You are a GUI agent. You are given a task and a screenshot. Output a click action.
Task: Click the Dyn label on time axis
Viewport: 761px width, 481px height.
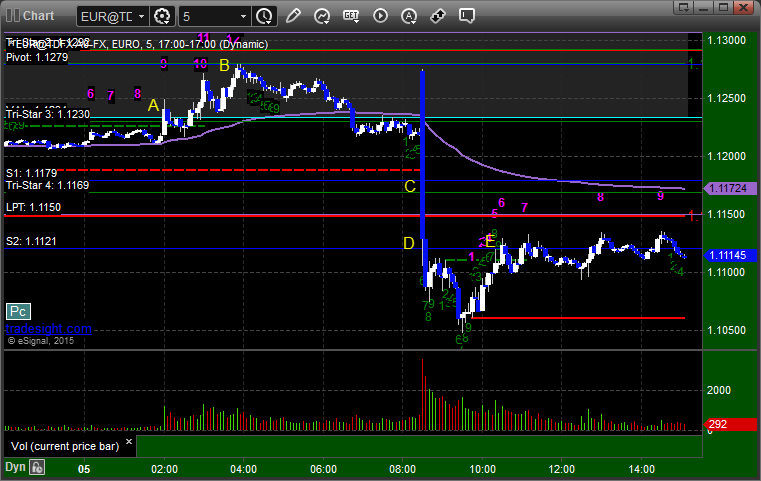tap(15, 467)
